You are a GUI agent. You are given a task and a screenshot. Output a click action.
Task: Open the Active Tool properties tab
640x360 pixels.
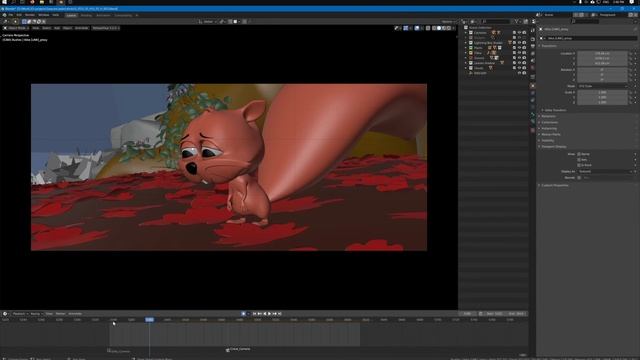click(x=533, y=30)
